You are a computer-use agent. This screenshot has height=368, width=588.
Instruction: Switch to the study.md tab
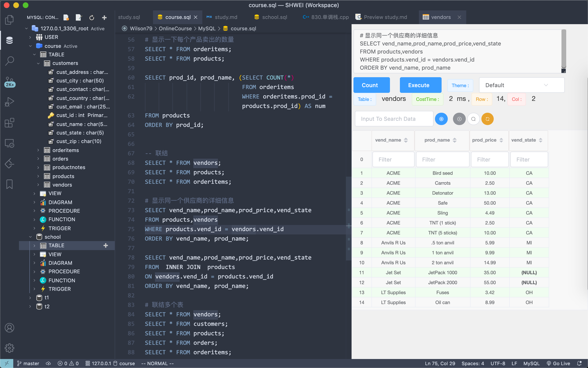click(x=226, y=17)
